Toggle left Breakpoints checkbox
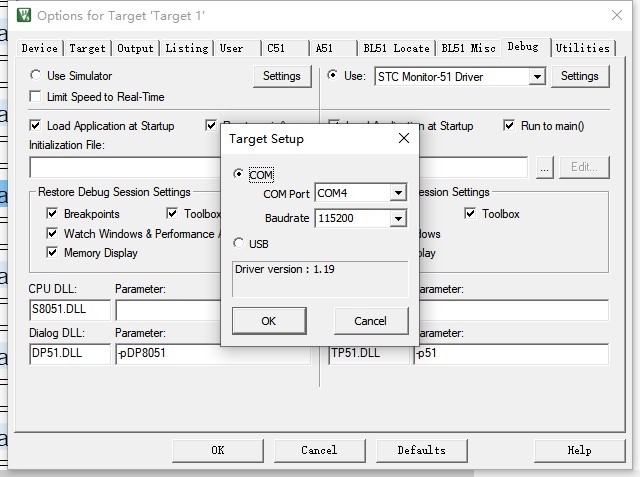Image resolution: width=640 pixels, height=477 pixels. [52, 213]
